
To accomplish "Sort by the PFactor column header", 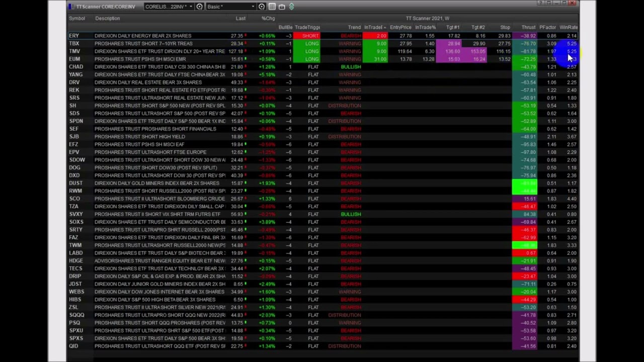I will click(547, 28).
